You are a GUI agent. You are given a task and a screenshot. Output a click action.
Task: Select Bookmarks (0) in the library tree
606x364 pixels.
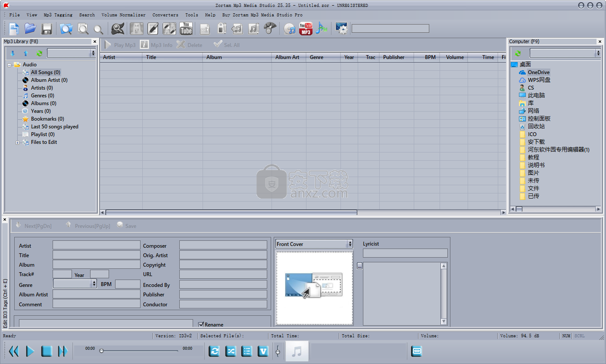coord(47,119)
